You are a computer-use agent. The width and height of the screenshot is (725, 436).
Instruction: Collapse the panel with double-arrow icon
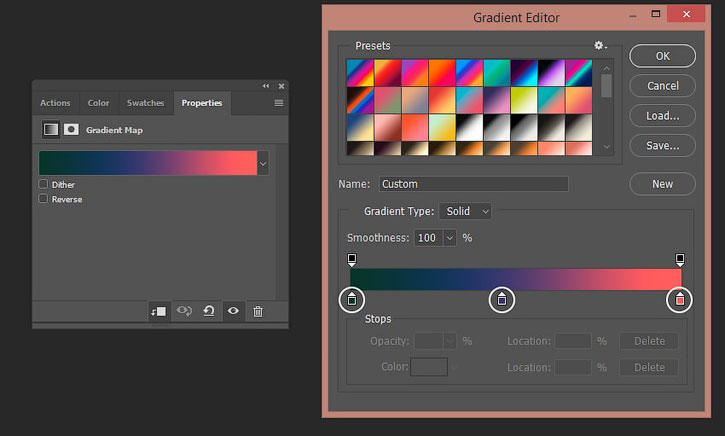(x=266, y=86)
